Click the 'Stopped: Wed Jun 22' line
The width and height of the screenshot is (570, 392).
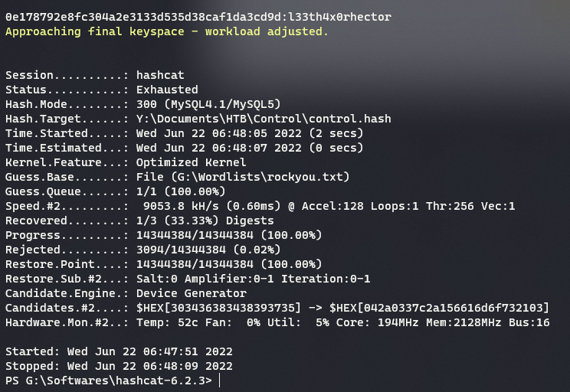coord(119,366)
